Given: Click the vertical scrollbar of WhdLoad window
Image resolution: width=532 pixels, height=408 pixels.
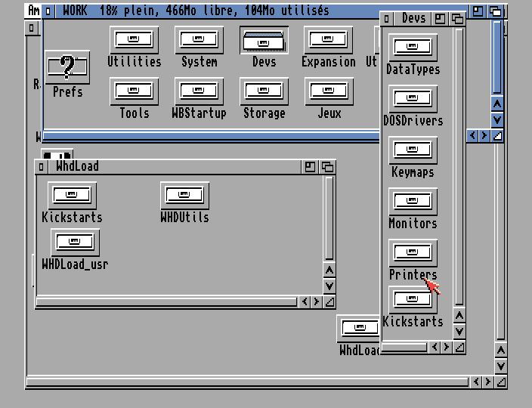Looking at the screenshot, I should (329, 218).
